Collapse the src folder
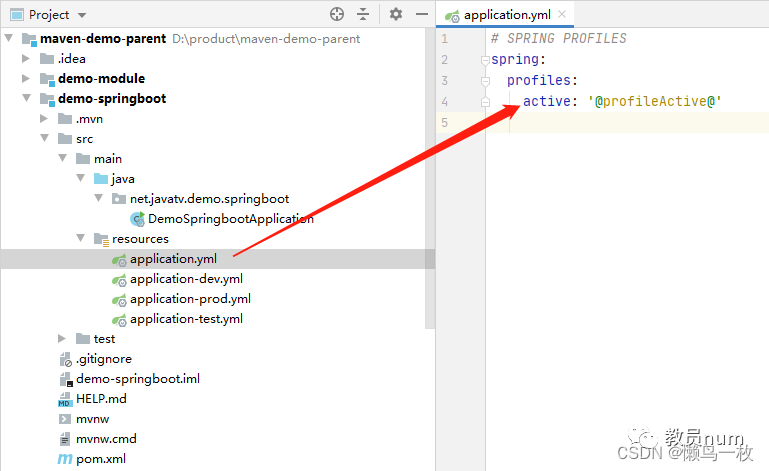This screenshot has width=769, height=471. 45,138
